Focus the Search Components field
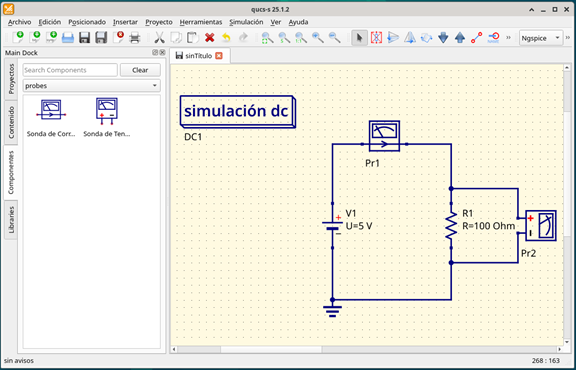The width and height of the screenshot is (576, 370). (70, 70)
